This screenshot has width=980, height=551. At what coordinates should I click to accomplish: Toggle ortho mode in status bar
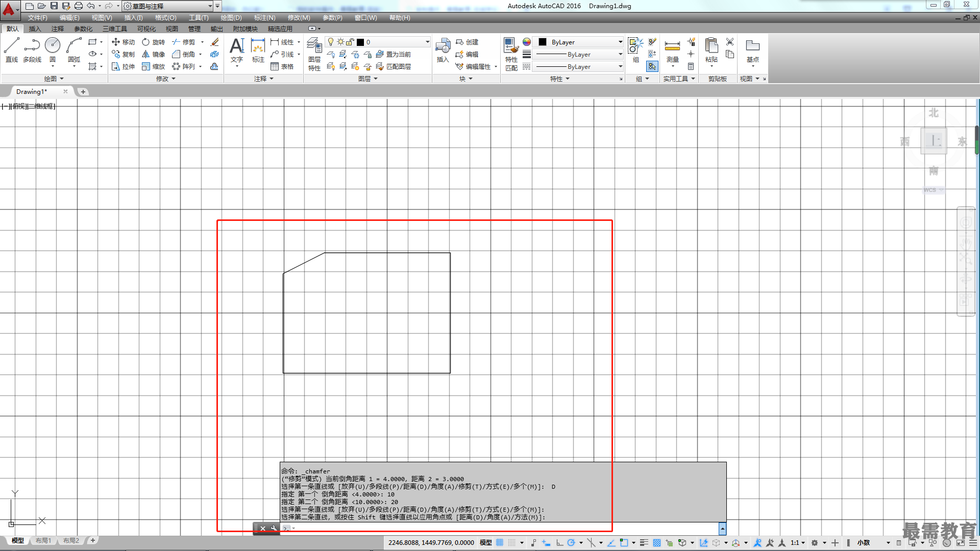coord(559,543)
